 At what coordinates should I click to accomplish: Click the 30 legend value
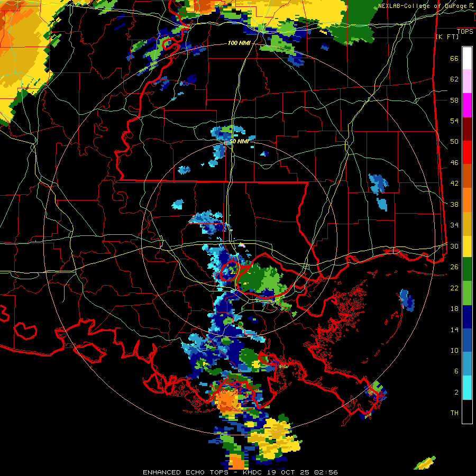pos(454,246)
